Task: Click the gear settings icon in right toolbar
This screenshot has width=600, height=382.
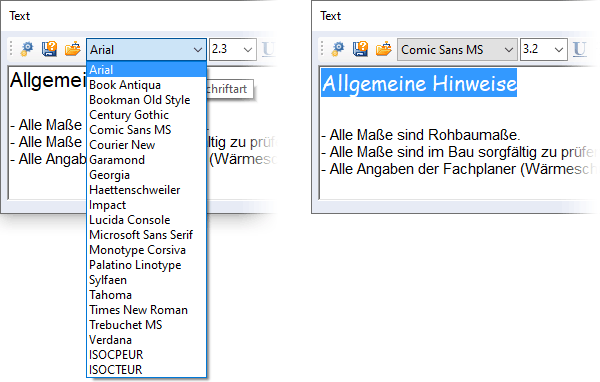Action: [338, 49]
